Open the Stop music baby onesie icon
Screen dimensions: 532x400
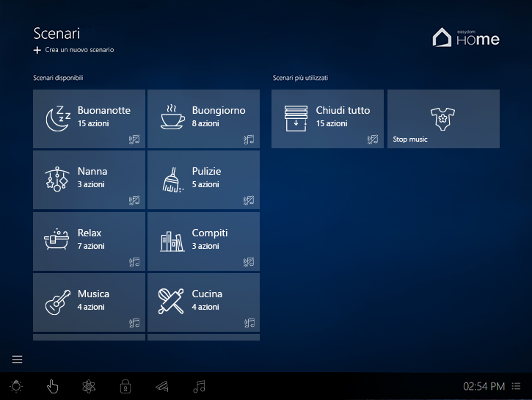(x=442, y=119)
